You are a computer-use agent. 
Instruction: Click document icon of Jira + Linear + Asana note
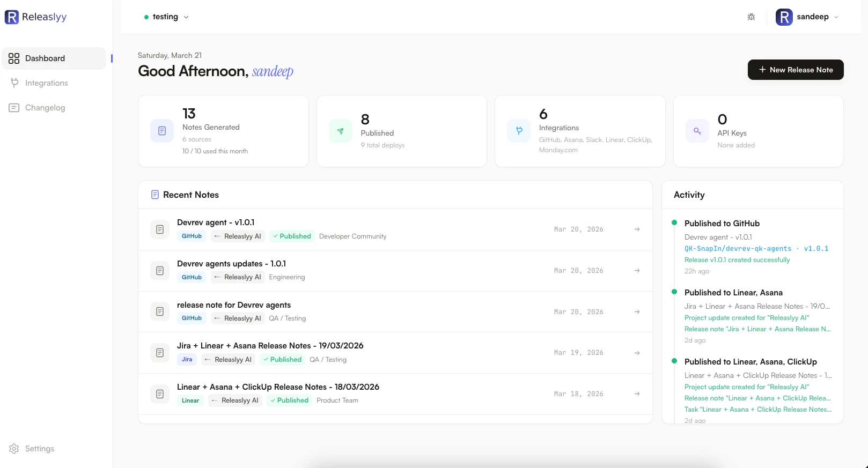coord(160,353)
